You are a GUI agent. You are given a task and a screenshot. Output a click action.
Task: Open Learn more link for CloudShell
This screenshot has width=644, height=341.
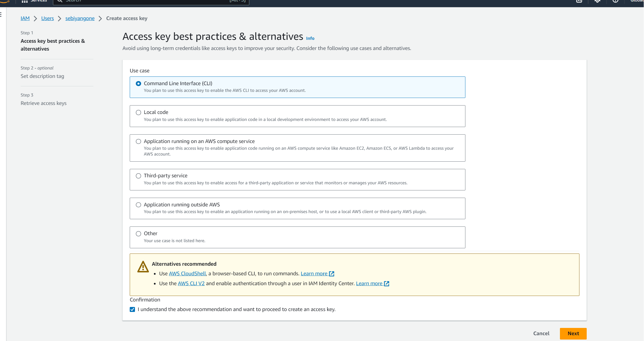click(317, 274)
